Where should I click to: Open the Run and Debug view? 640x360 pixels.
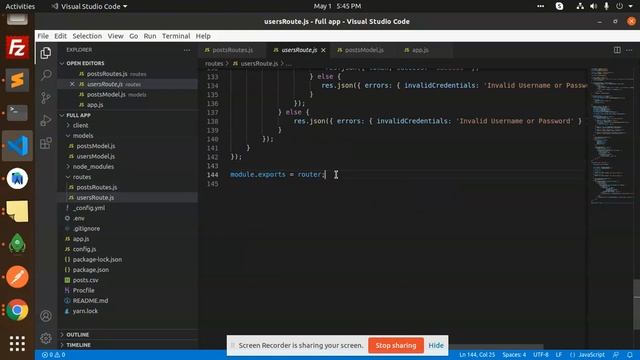[46, 120]
